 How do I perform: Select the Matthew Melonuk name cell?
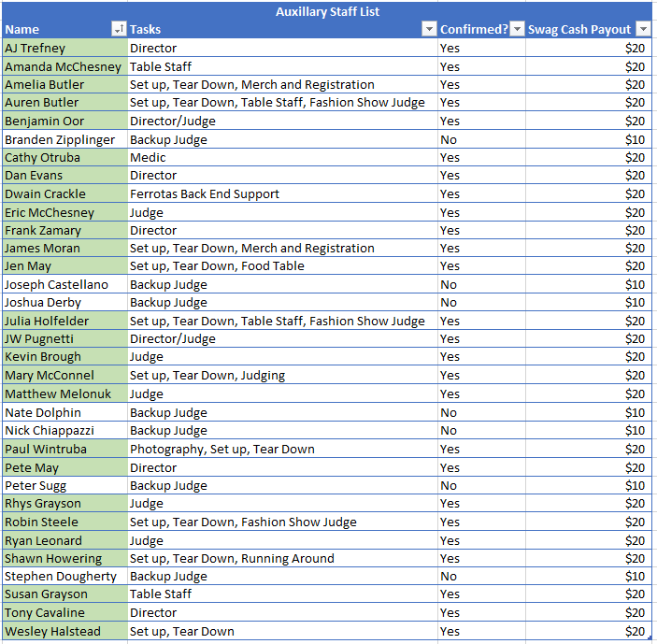pos(64,394)
